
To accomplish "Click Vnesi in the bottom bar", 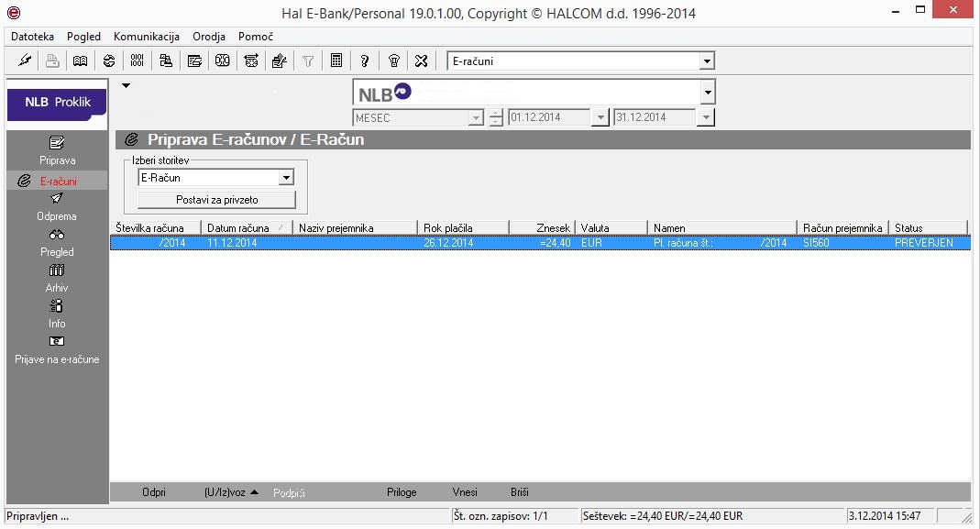I will tap(465, 492).
